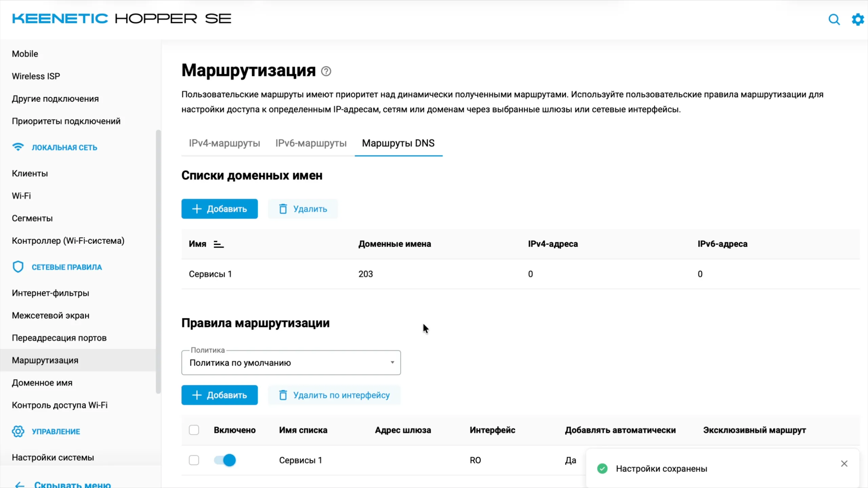The image size is (868, 488).
Task: Click the Wi-Fi icon of Локальная сеть section
Action: click(x=18, y=147)
